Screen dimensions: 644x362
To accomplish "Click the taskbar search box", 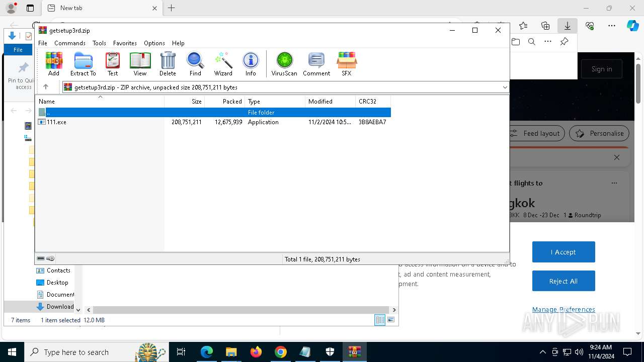I will (96, 352).
